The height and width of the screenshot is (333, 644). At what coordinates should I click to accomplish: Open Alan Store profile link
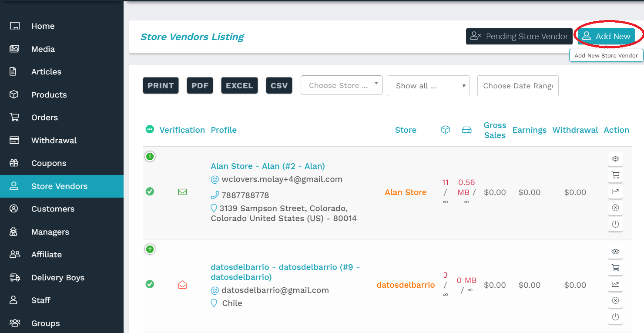[x=268, y=166]
